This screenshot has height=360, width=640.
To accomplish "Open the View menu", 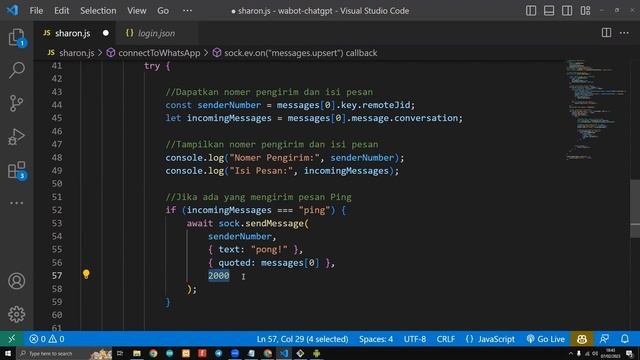I will pyautogui.click(x=136, y=11).
